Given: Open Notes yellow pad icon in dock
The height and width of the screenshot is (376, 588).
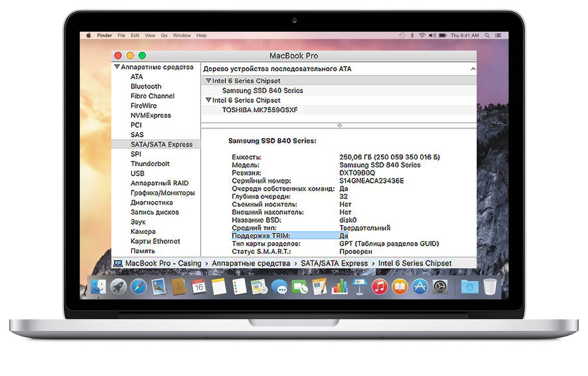Looking at the screenshot, I should (219, 287).
